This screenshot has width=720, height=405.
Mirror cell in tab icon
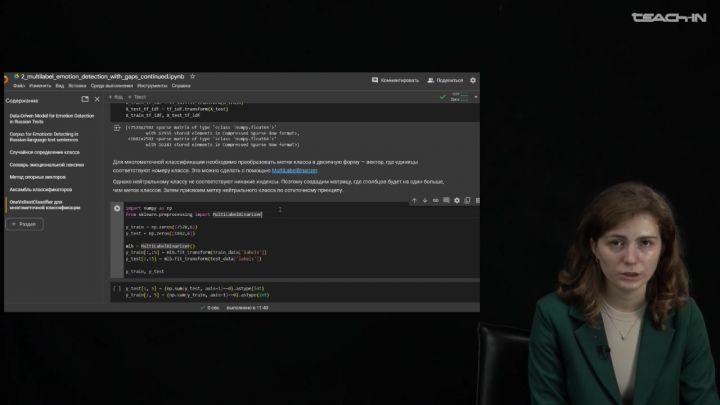click(x=467, y=201)
